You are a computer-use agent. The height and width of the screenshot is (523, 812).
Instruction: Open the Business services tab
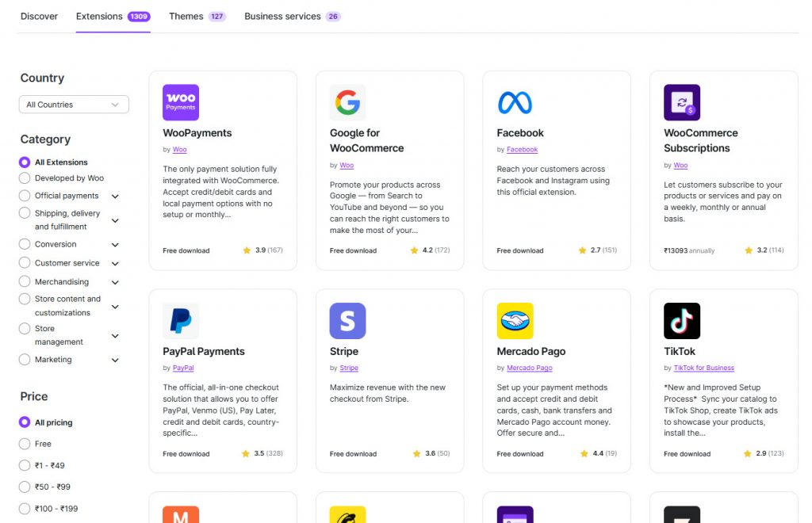(282, 16)
